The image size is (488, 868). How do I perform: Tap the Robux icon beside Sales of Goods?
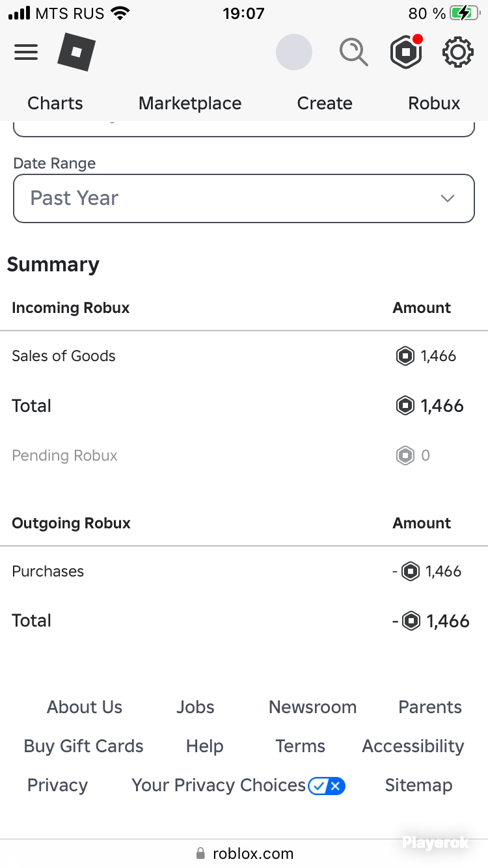(405, 356)
